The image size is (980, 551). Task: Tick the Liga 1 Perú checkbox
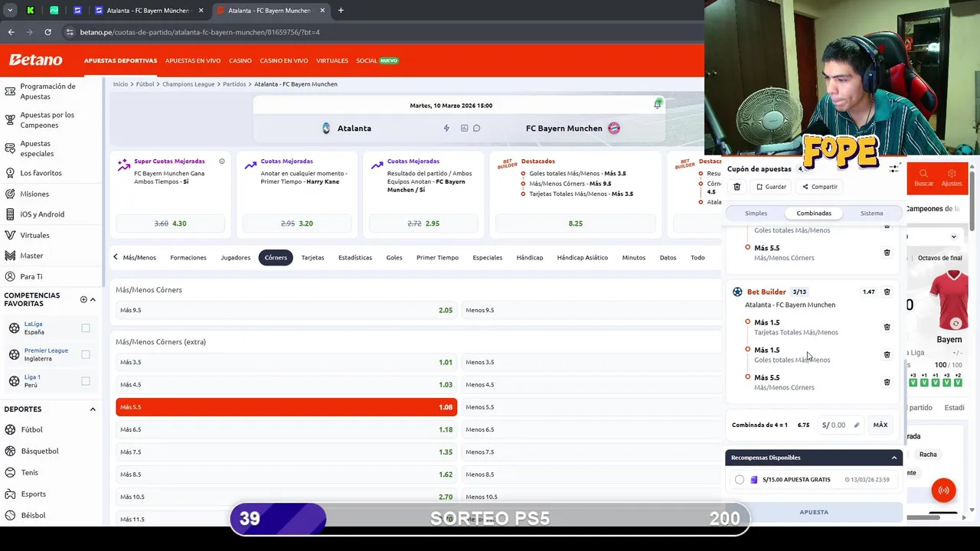point(86,380)
